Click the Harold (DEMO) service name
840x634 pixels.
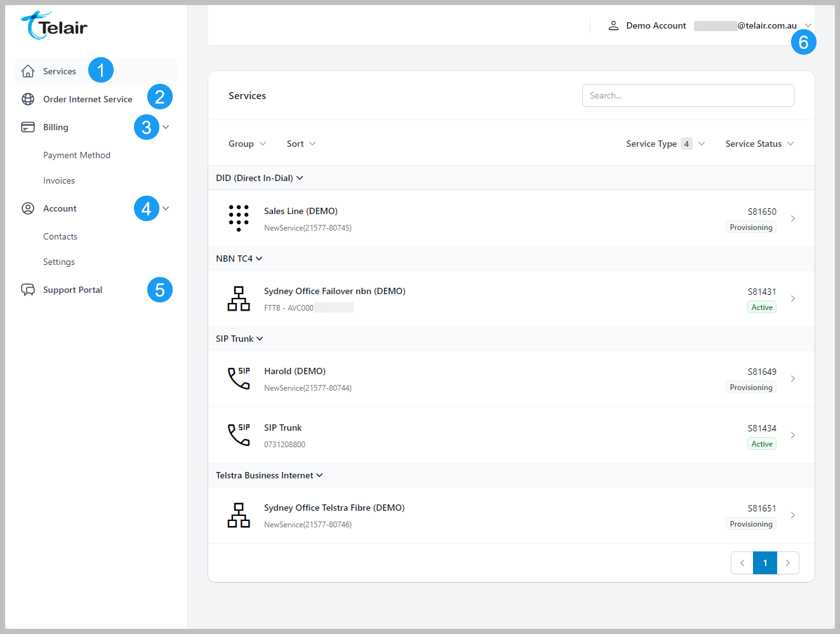[x=295, y=371]
